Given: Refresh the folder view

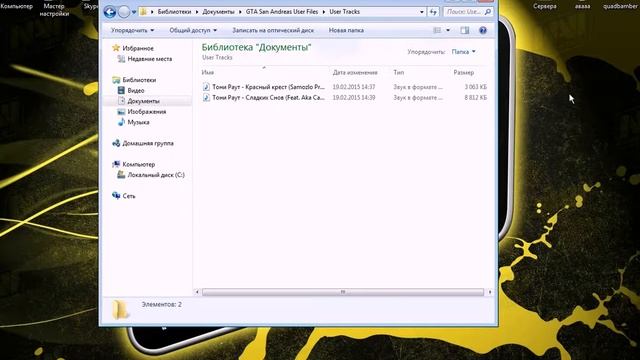Looking at the screenshot, I should click(433, 12).
